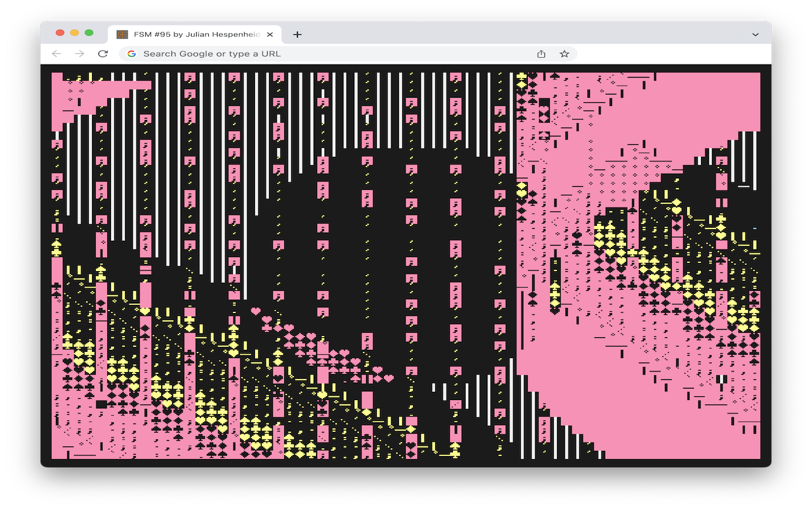The image size is (812, 508).
Task: Click the generative pixel artwork canvas
Action: tap(406, 265)
